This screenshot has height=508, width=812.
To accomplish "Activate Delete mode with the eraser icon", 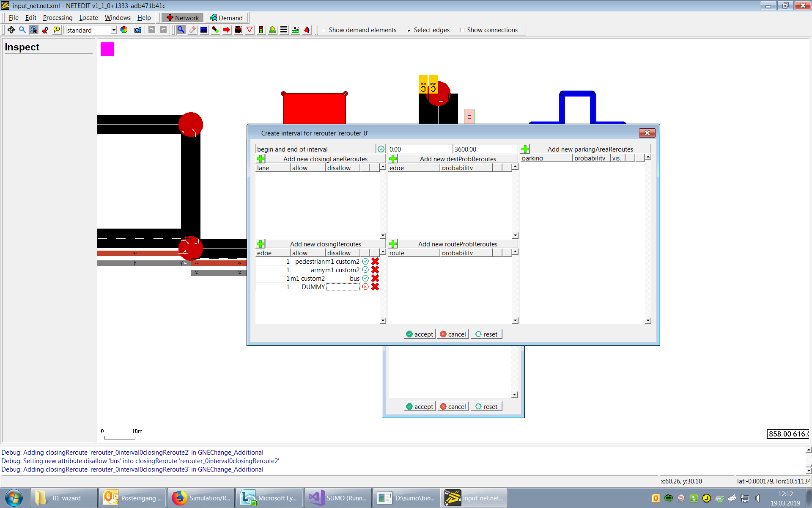I will pyautogui.click(x=192, y=30).
